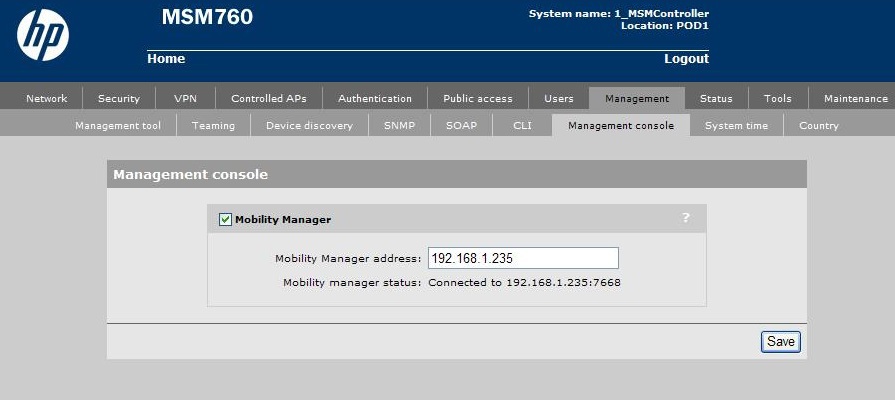Open the help question mark icon

(x=686, y=218)
